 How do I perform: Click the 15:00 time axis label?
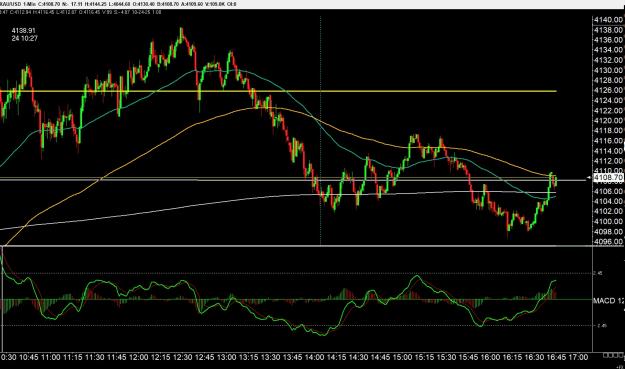(402, 357)
